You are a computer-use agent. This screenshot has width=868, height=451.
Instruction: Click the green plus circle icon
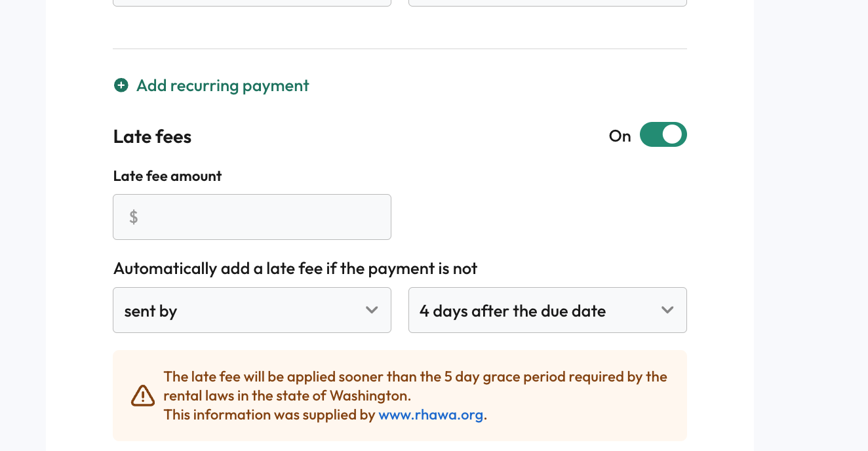click(x=121, y=85)
